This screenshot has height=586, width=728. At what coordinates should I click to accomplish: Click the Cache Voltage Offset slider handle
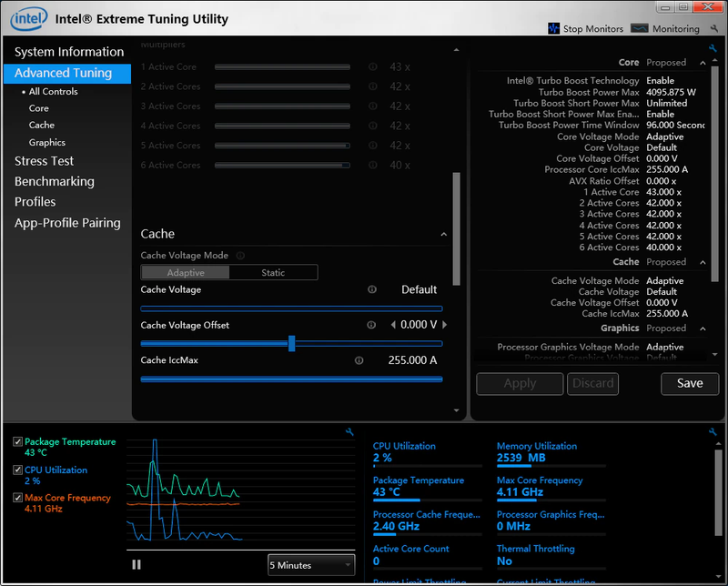(x=291, y=343)
